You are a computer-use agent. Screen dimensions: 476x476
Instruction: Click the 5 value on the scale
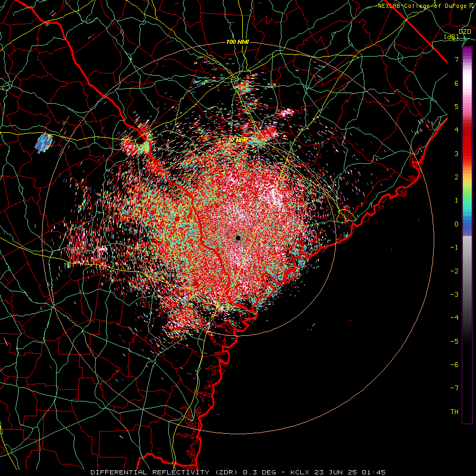[456, 106]
